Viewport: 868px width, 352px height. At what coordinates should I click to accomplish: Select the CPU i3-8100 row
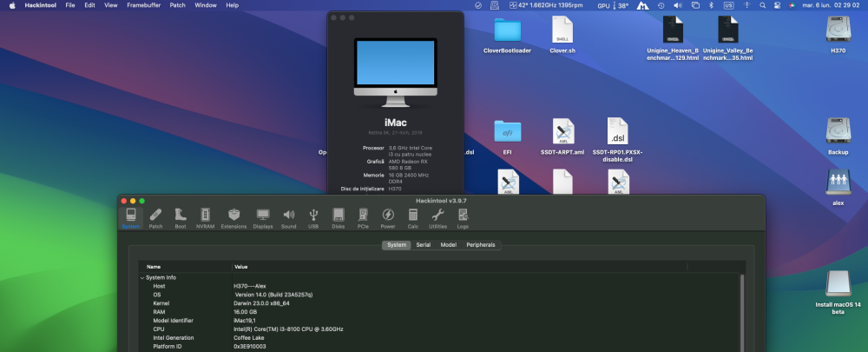[x=439, y=329]
